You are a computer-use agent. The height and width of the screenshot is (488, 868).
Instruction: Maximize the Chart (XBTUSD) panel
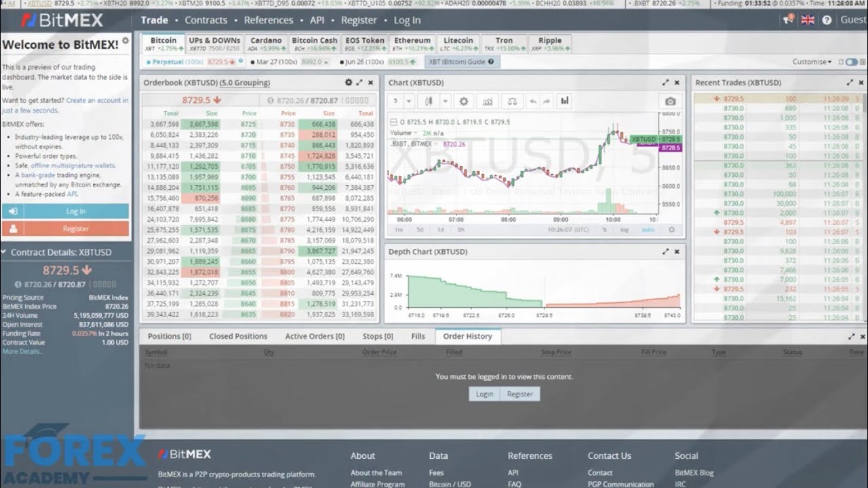pyautogui.click(x=666, y=83)
